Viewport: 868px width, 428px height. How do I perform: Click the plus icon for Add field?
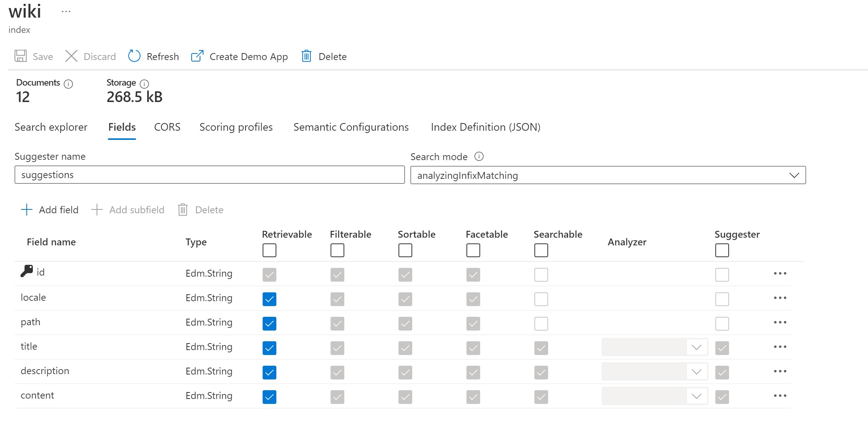pos(27,209)
